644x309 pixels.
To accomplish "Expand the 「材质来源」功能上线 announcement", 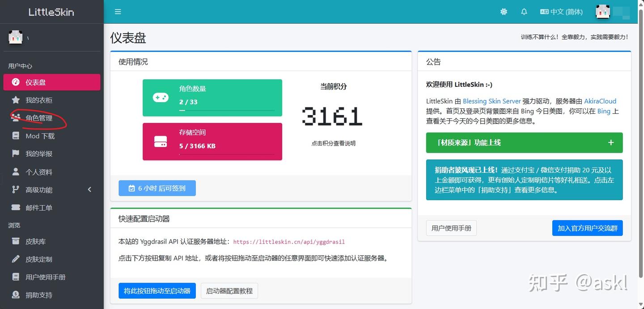I will 611,142.
